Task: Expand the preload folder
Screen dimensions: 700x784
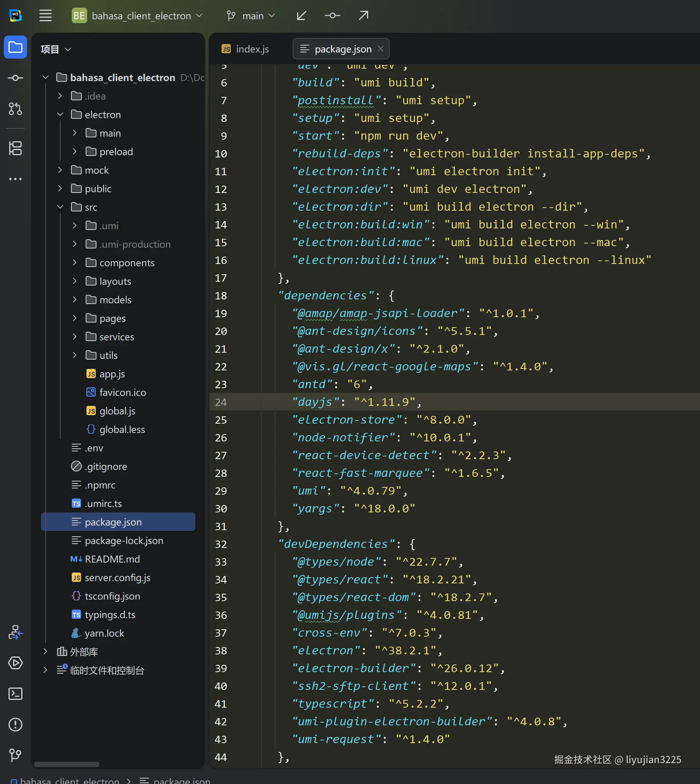Action: [x=74, y=152]
